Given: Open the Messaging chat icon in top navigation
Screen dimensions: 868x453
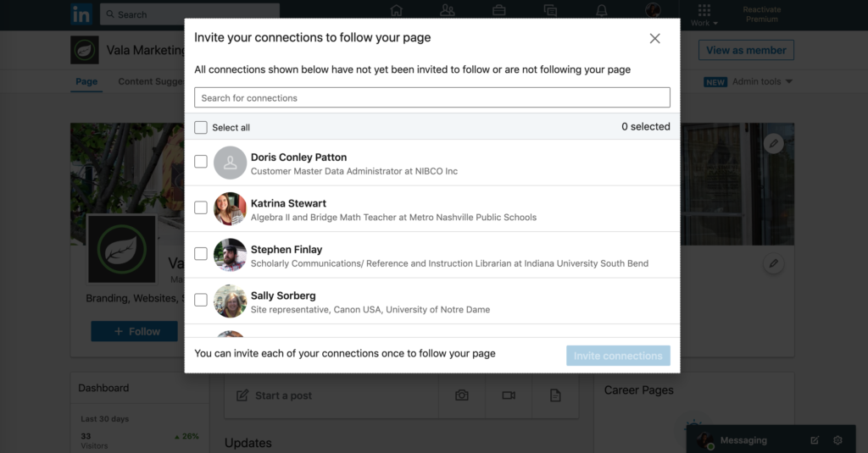Looking at the screenshot, I should [550, 10].
